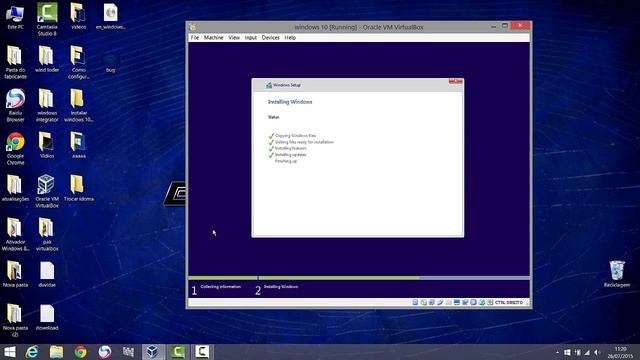Launch Chrome from the taskbar
Screen dimensions: 640x360
click(80, 352)
